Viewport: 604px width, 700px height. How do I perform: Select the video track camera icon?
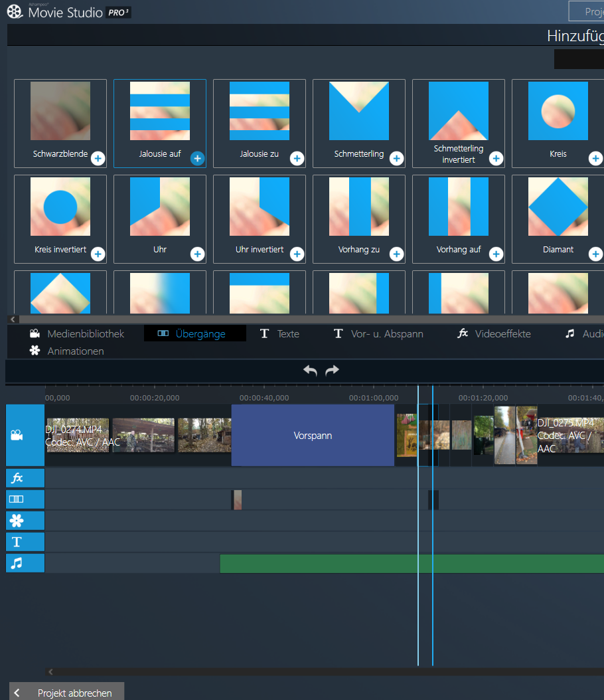[x=17, y=436]
